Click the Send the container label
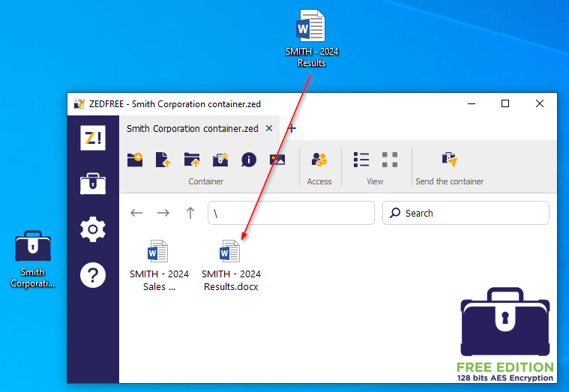The width and height of the screenshot is (569, 392). (x=449, y=181)
